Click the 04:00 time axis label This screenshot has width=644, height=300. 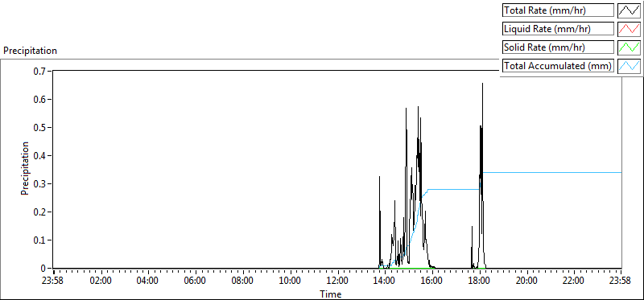point(148,282)
